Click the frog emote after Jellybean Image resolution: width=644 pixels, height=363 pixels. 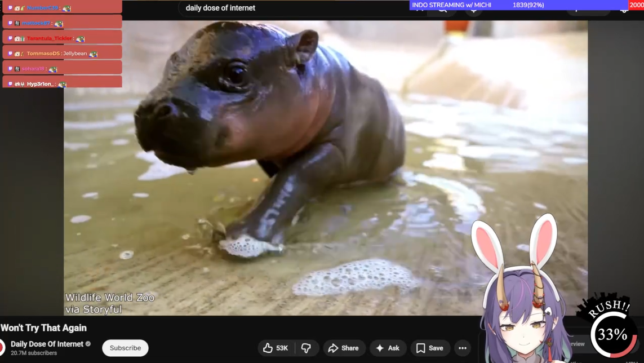(x=93, y=54)
